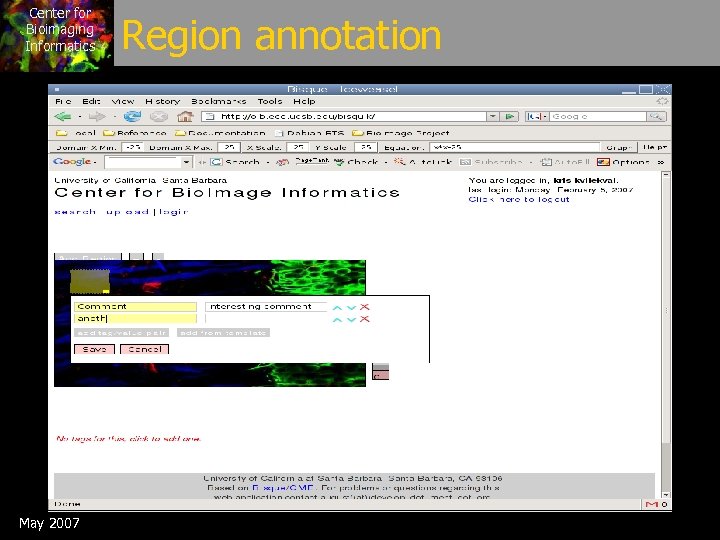This screenshot has height=540, width=720.
Task: Open the Documentation bookmarks folder
Action: click(220, 133)
